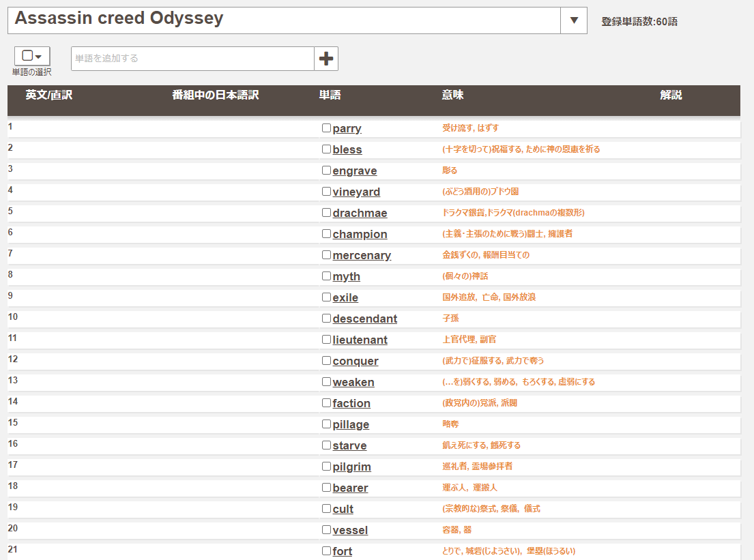Click the meaning 受け流す, はずす
Screen dimensions: 754x560
point(471,128)
